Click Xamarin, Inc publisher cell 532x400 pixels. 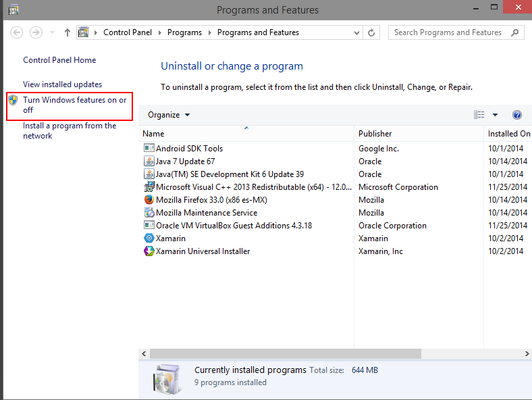click(x=381, y=251)
